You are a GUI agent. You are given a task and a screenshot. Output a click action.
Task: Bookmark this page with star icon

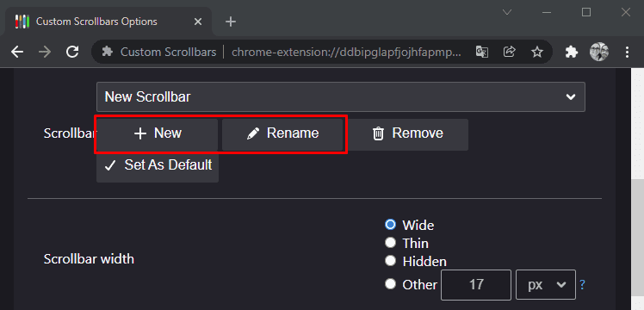536,53
